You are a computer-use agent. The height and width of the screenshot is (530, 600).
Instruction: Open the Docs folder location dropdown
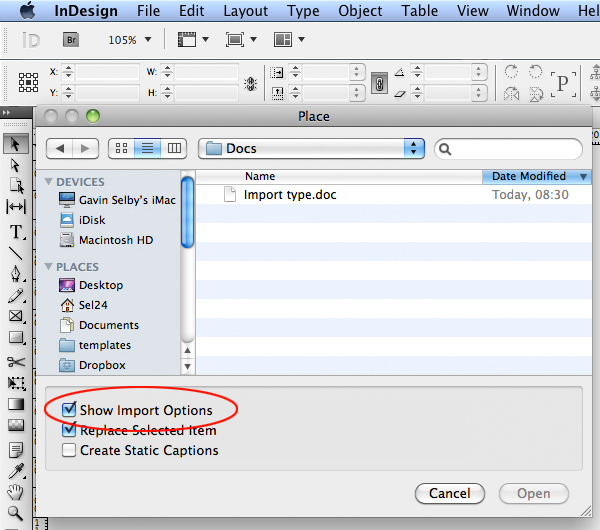pyautogui.click(x=311, y=148)
